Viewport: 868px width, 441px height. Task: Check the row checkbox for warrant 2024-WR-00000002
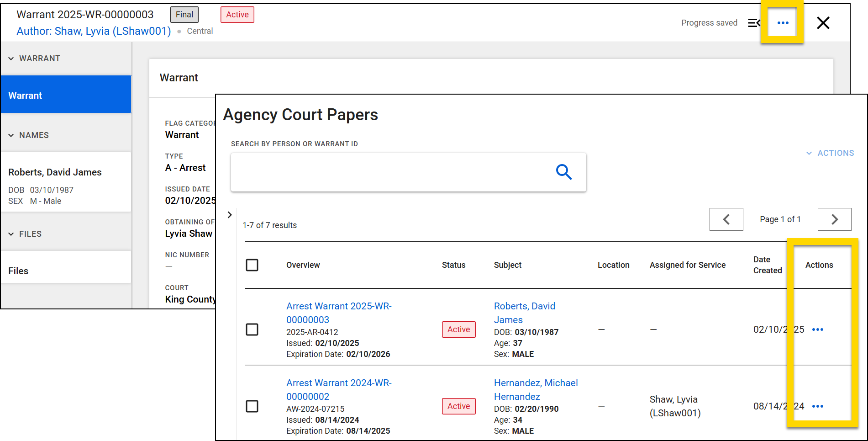click(x=252, y=406)
